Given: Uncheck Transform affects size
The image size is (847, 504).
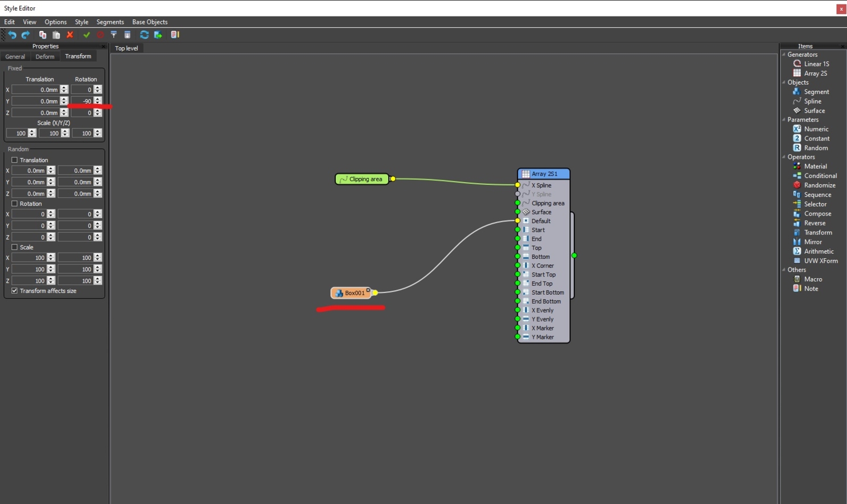Looking at the screenshot, I should [x=15, y=291].
